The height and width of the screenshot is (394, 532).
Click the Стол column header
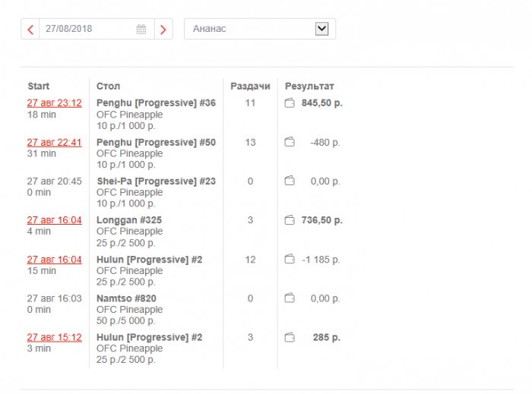(108, 87)
